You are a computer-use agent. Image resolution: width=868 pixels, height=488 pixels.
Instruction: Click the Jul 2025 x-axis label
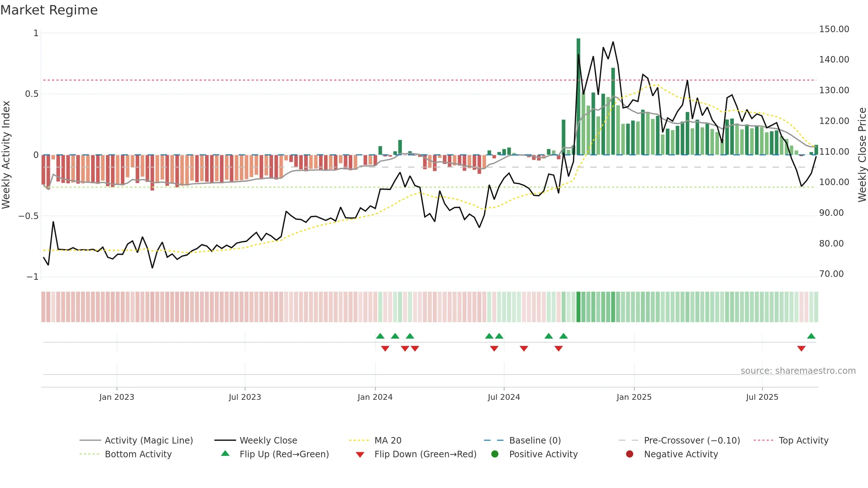point(762,397)
